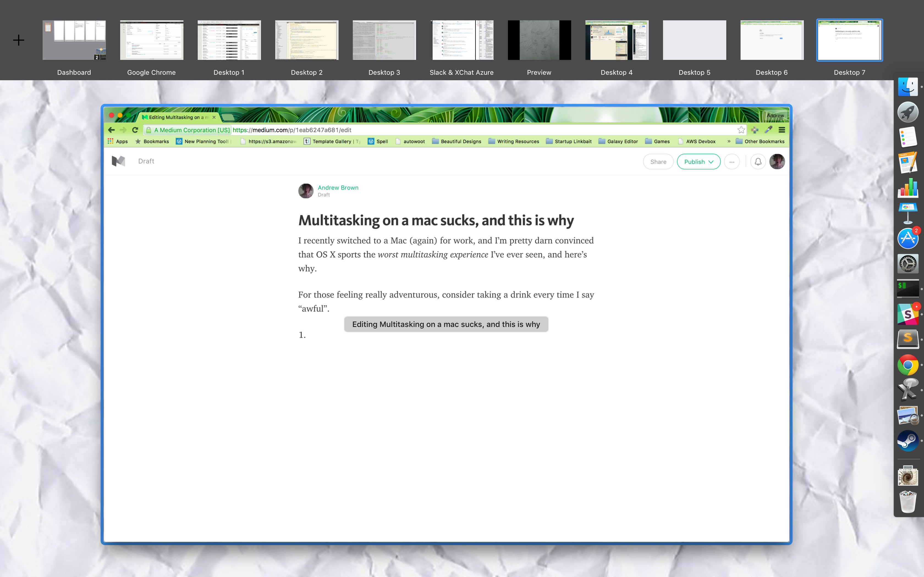Open Slack from the dock

[908, 314]
